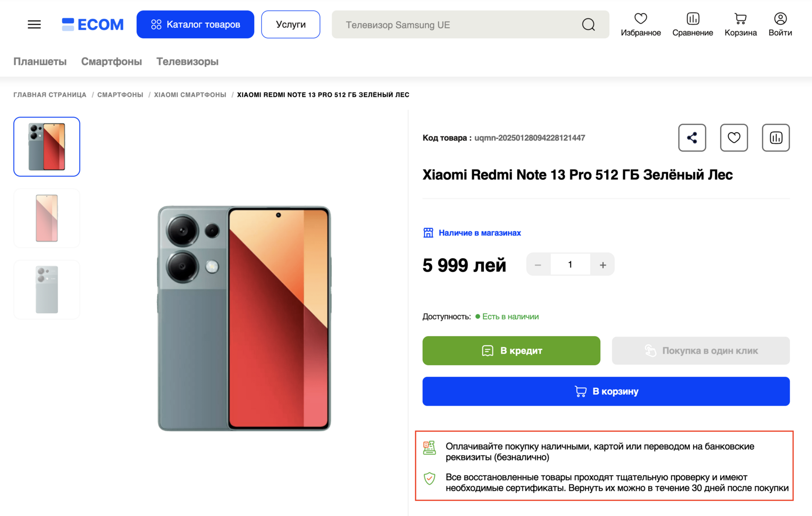The width and height of the screenshot is (812, 516).
Task: Open Каталог товаров catalog menu
Action: 195,25
